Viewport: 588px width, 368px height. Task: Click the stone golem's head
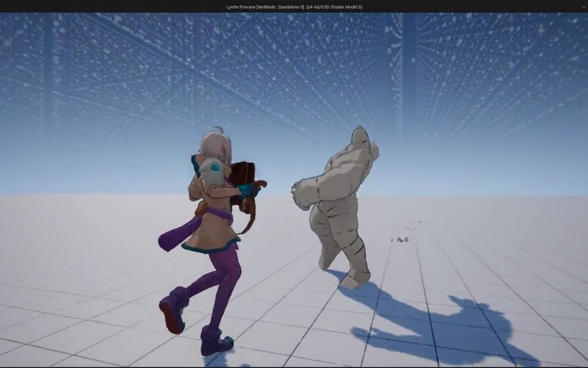point(361,139)
